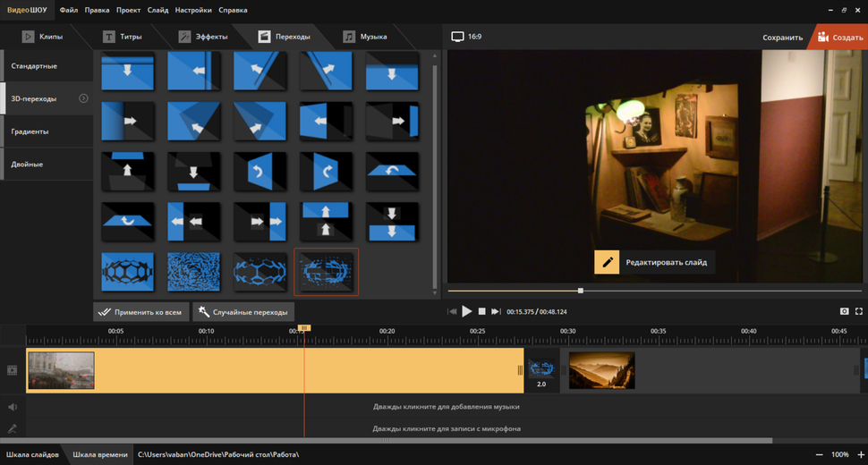This screenshot has width=868, height=465.
Task: Switch to Шкала слайдов view
Action: (x=32, y=454)
